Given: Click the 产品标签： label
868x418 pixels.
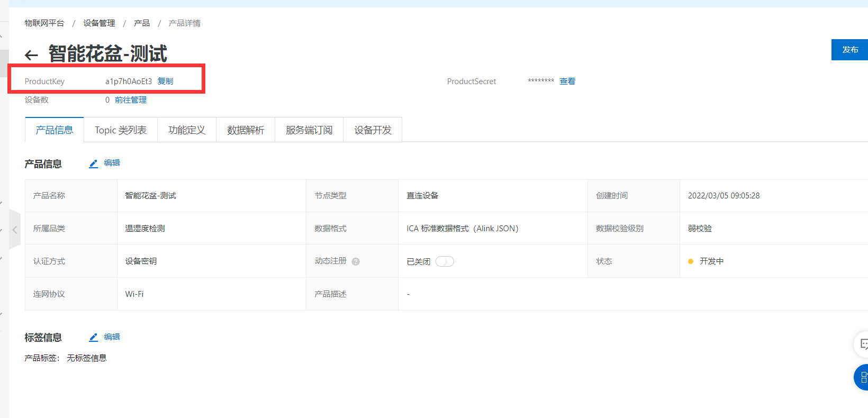Looking at the screenshot, I should pyautogui.click(x=42, y=358).
